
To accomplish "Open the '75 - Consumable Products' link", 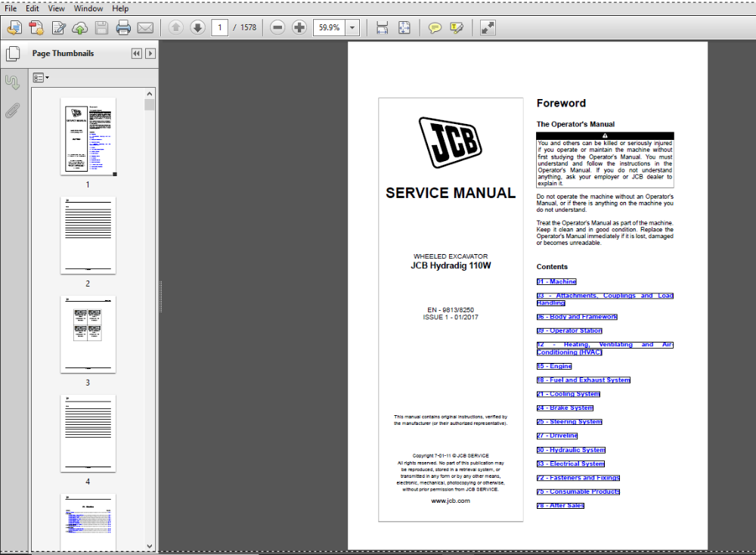I will (x=578, y=491).
